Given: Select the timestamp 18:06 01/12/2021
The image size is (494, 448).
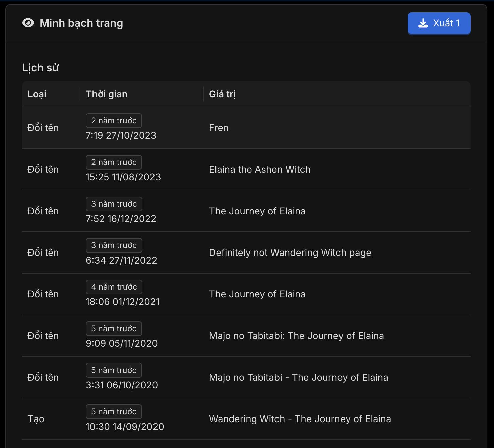Looking at the screenshot, I should [123, 302].
